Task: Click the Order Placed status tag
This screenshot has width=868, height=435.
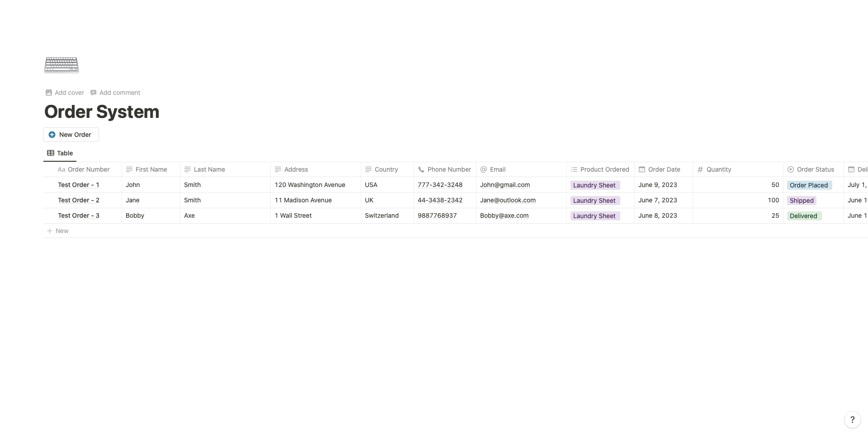Action: pos(809,185)
